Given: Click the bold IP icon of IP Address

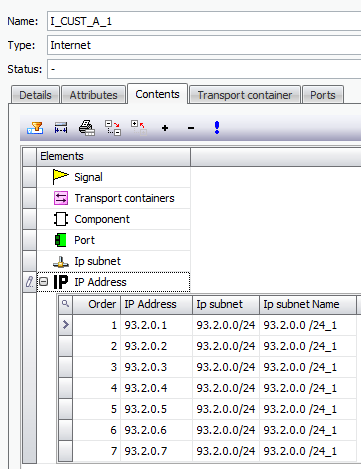Looking at the screenshot, I should [61, 282].
